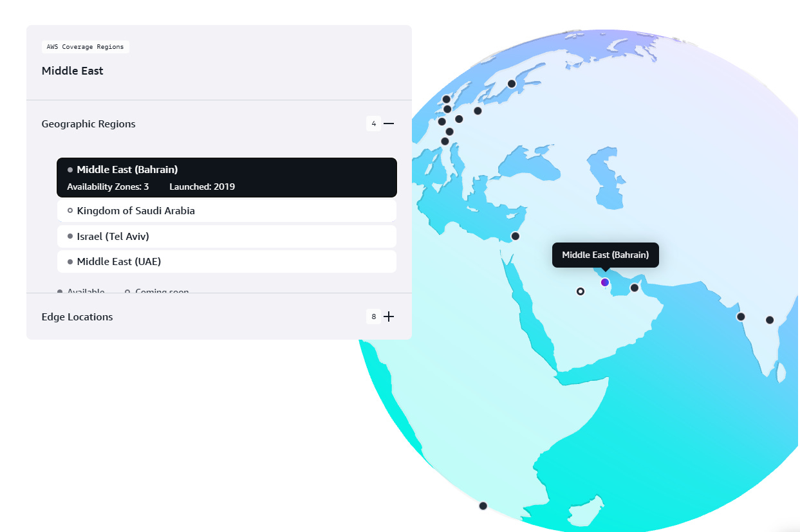The height and width of the screenshot is (532, 800).
Task: Click the Geographic Regions section title
Action: tap(89, 124)
